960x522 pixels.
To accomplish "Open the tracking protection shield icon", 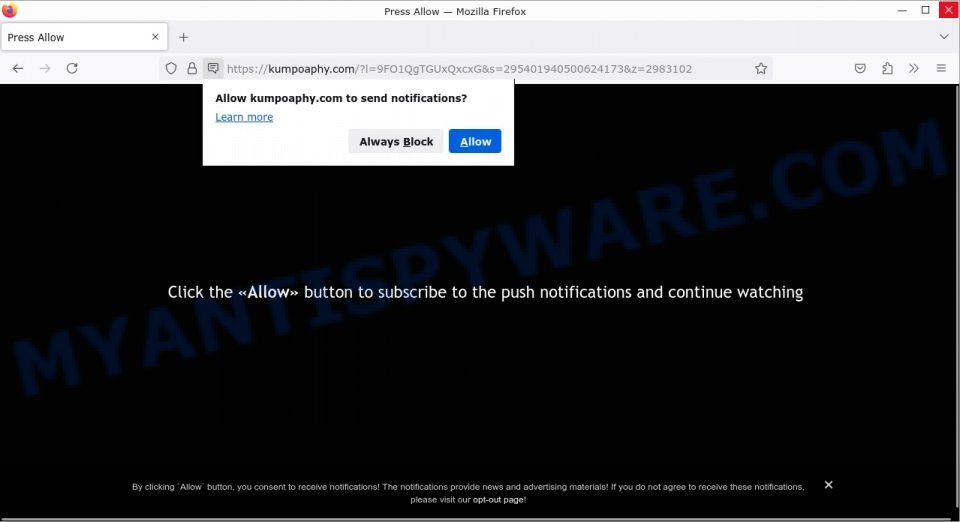I will (171, 69).
